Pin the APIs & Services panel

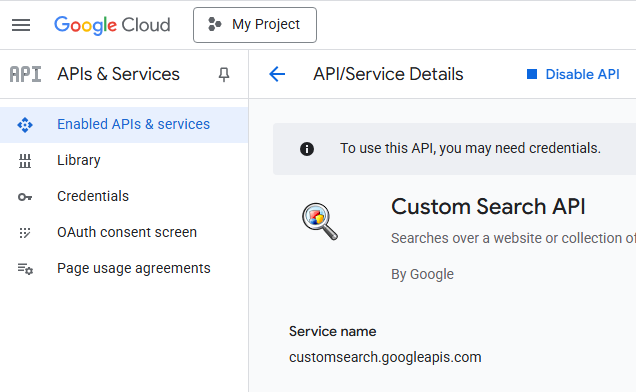(224, 74)
